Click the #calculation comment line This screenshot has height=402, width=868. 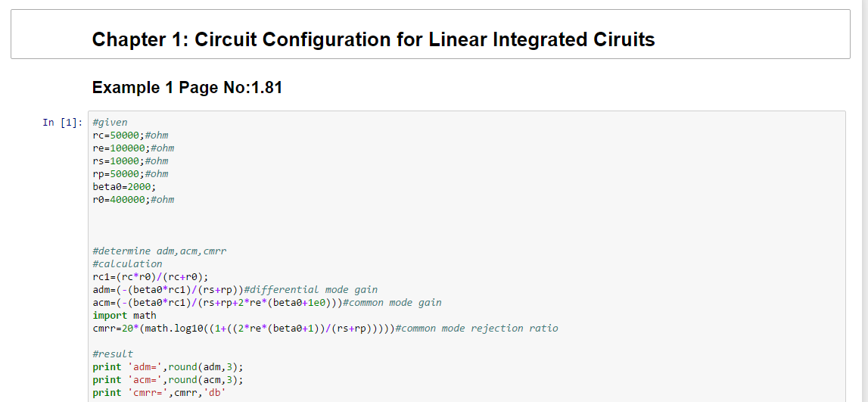point(127,264)
